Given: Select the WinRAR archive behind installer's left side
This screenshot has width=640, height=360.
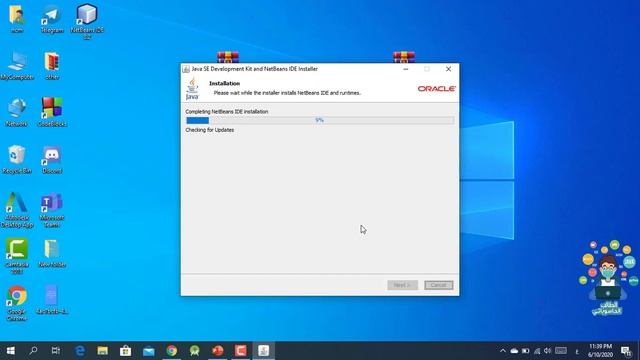Looking at the screenshot, I should pyautogui.click(x=228, y=57).
